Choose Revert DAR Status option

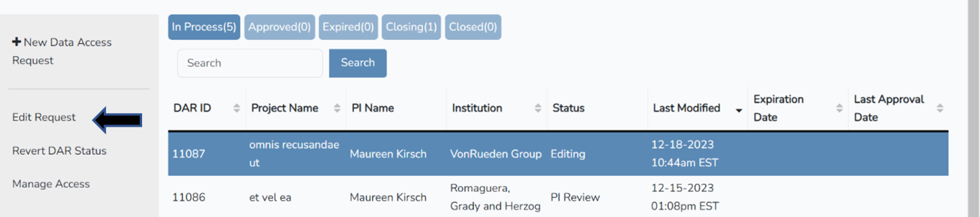click(59, 151)
